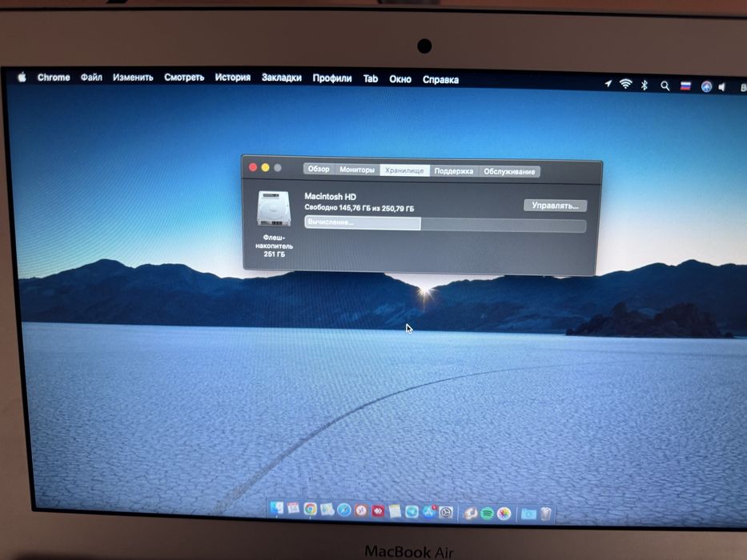Switch to the Обзор tab
Image resolution: width=747 pixels, height=560 pixels.
(x=318, y=169)
